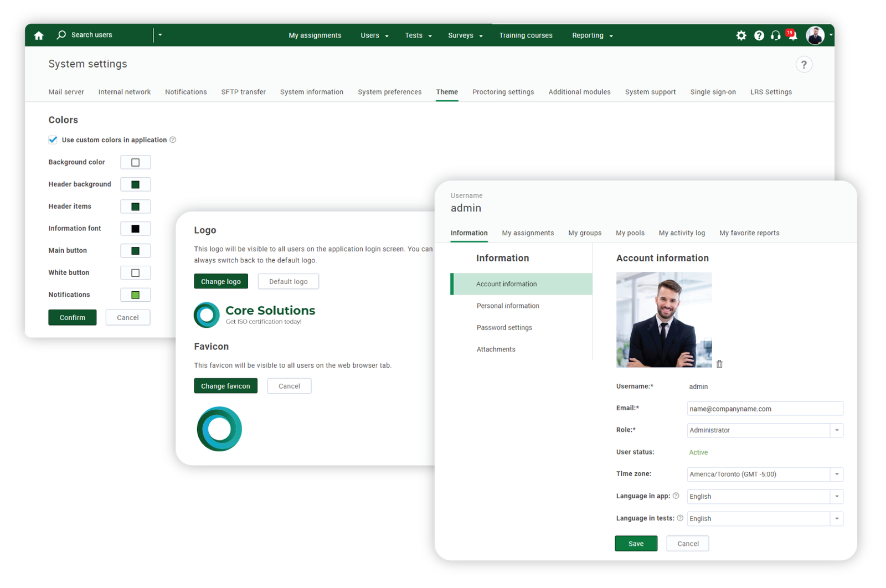The width and height of the screenshot is (886, 588).
Task: Pick the Header background color swatch
Action: tap(135, 184)
